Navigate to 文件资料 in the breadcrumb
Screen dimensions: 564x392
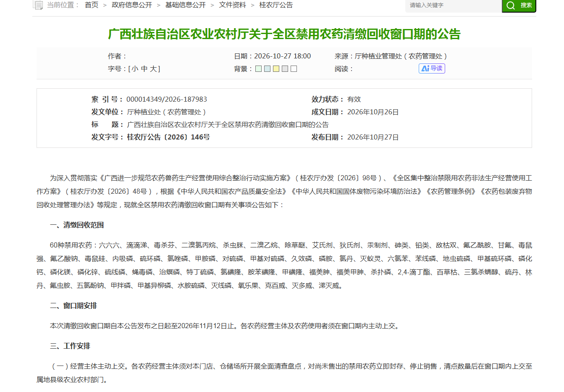point(233,5)
